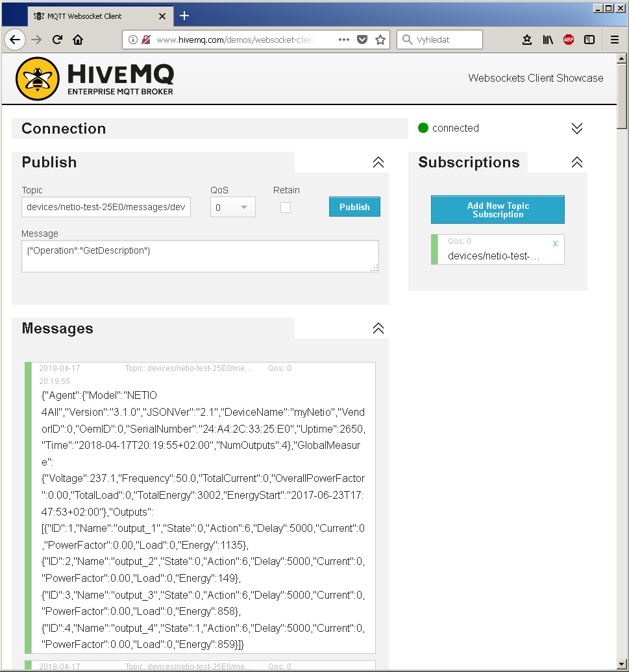The width and height of the screenshot is (629, 672).
Task: Click the green connected status indicator
Action: tap(423, 128)
